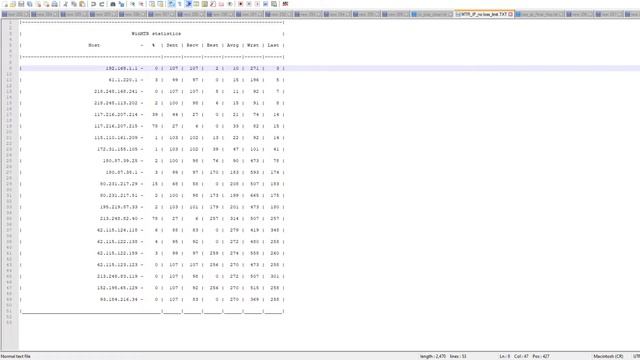The width and height of the screenshot is (640, 360).
Task: Click the last host 93.184.216.34
Action: pos(119,299)
